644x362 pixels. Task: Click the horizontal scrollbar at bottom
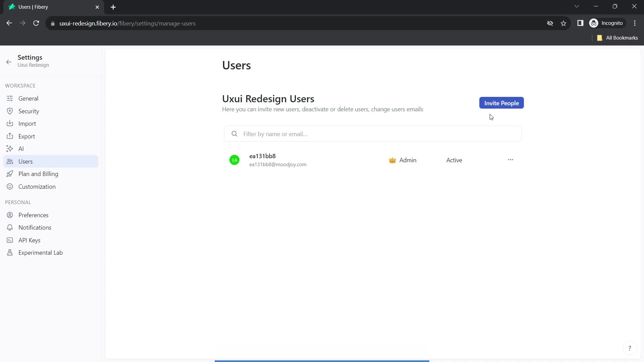pyautogui.click(x=322, y=360)
